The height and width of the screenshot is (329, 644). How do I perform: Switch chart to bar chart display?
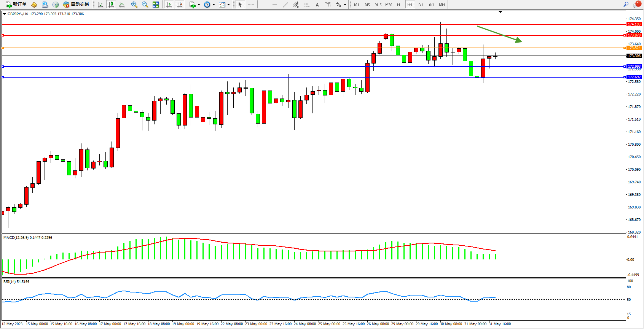coord(100,5)
